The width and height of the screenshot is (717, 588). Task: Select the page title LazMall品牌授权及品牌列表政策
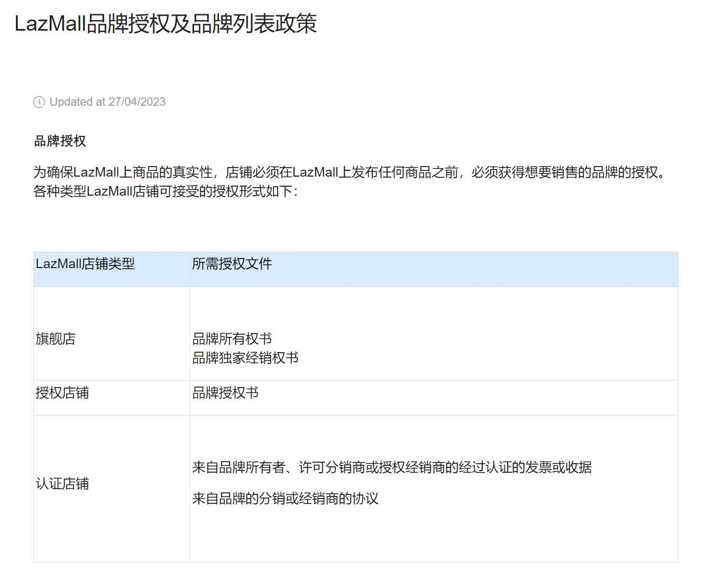[x=165, y=23]
